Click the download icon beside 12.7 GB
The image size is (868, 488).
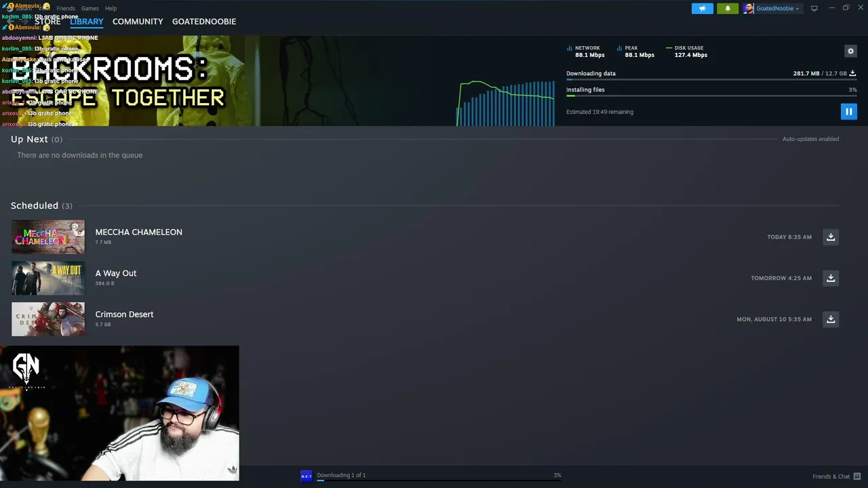click(x=852, y=73)
